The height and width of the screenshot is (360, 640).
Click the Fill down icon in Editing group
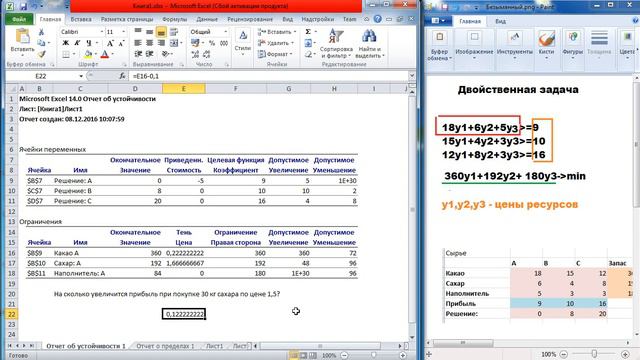click(308, 43)
